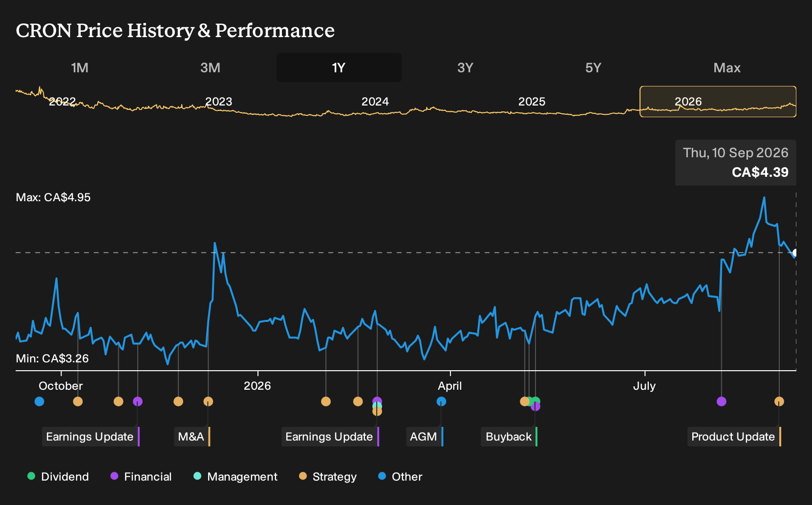812x505 pixels.
Task: Toggle the Financial legend filter
Action: click(141, 477)
